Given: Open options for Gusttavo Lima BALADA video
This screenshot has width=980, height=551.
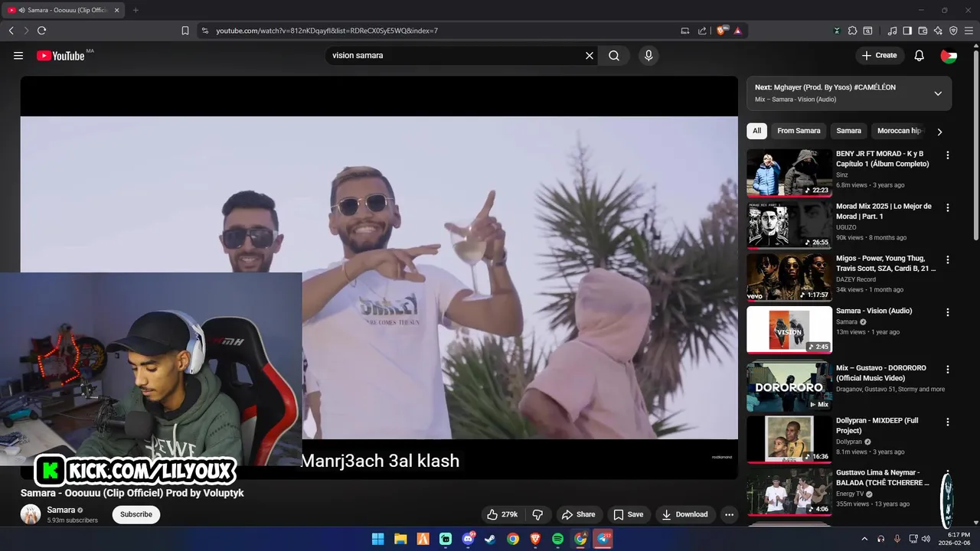Looking at the screenshot, I should 948,474.
